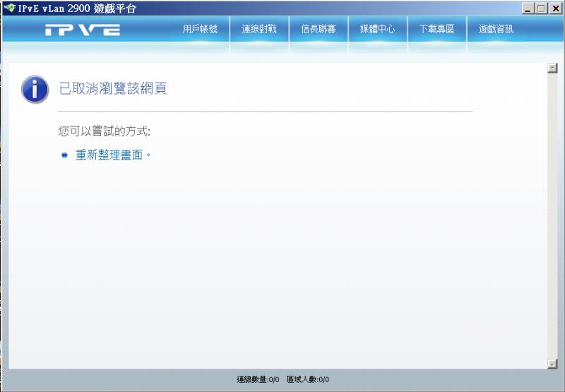Open the 下載專區 tab
The image size is (565, 392).
click(436, 29)
